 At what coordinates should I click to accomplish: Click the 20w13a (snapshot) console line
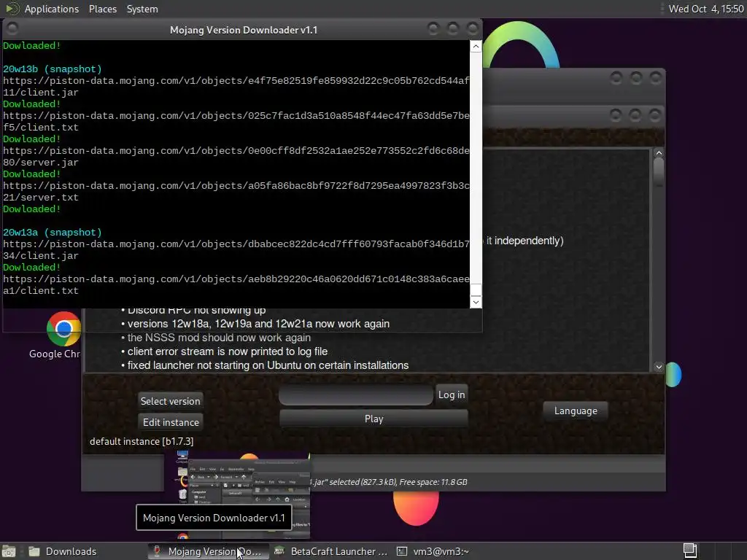point(53,233)
